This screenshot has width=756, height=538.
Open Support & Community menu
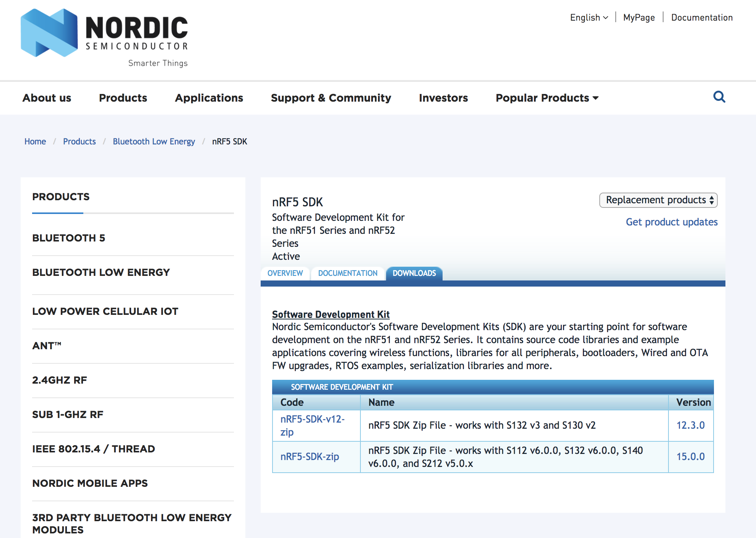[331, 98]
